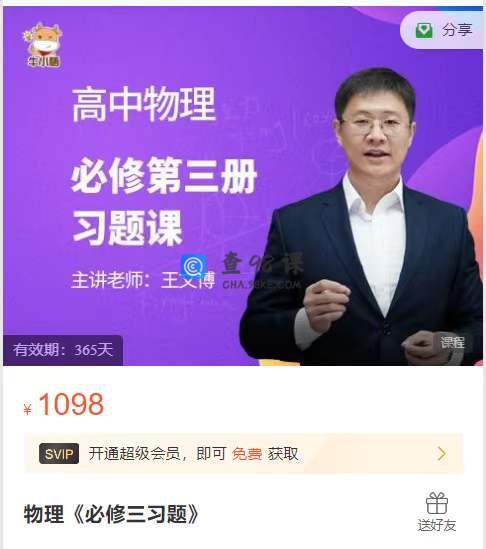The width and height of the screenshot is (486, 549).
Task: Click the gift box icon
Action: (x=437, y=503)
